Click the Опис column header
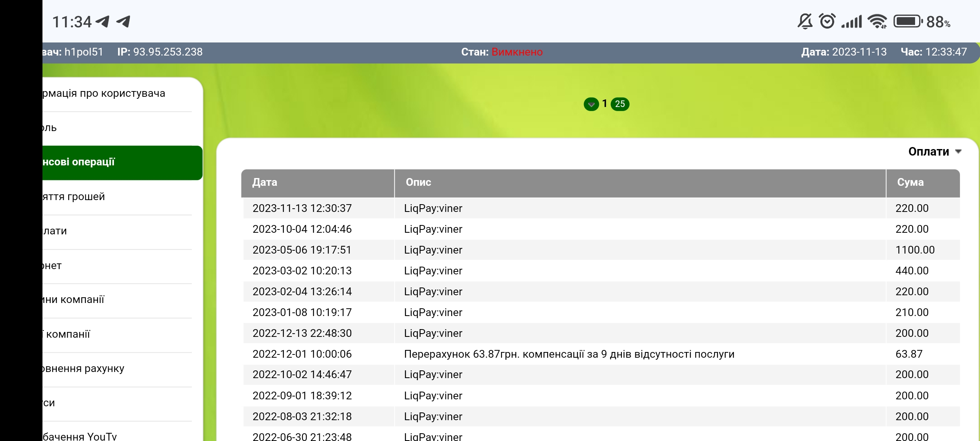980x441 pixels. (x=640, y=183)
